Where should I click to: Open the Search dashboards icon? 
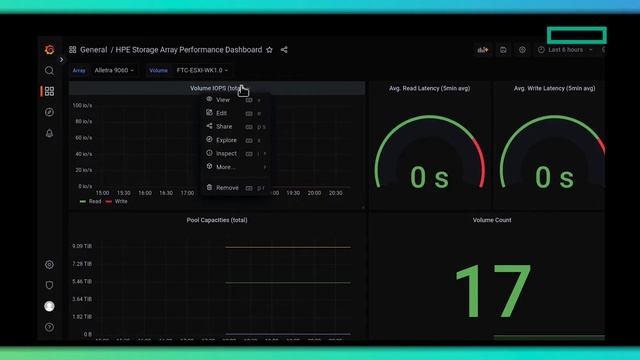tap(49, 71)
